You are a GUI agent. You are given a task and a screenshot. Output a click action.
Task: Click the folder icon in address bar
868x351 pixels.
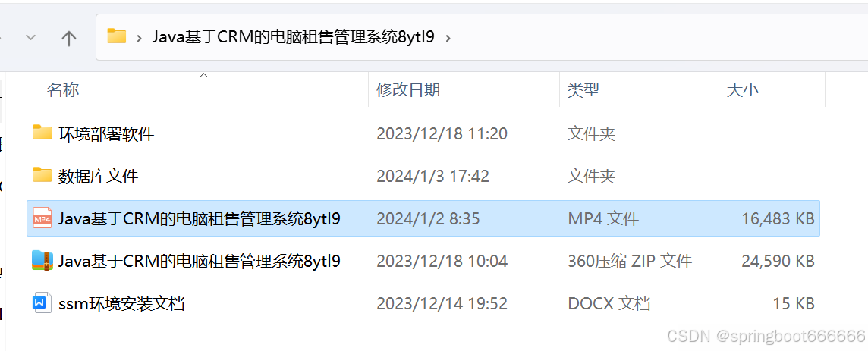[117, 37]
